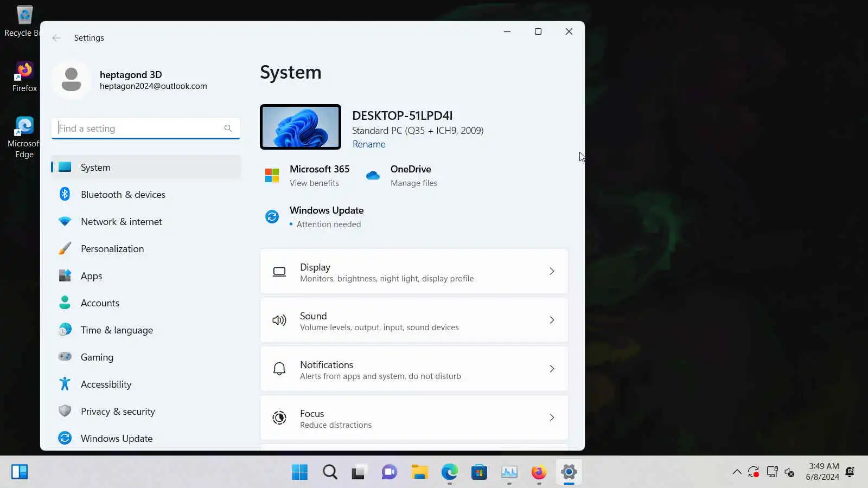
Task: Select Windows Update in the sidebar
Action: click(x=146, y=439)
